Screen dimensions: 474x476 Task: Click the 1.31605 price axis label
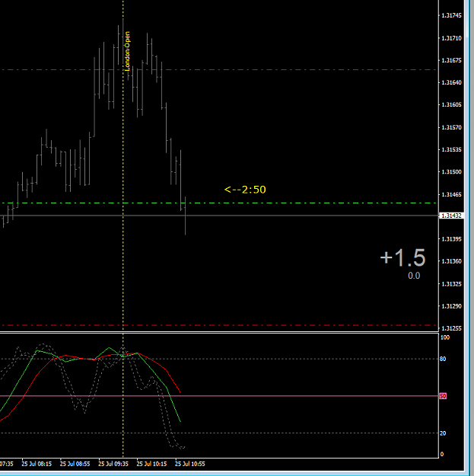pos(452,105)
